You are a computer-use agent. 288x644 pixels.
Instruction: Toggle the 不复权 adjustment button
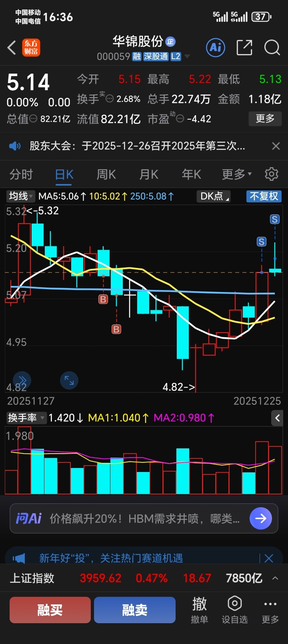[x=264, y=196]
